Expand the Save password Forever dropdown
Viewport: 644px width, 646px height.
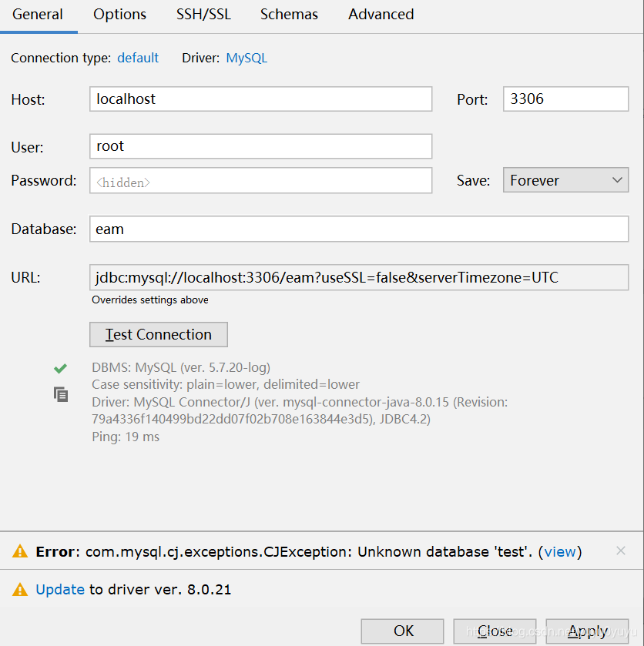(x=565, y=180)
